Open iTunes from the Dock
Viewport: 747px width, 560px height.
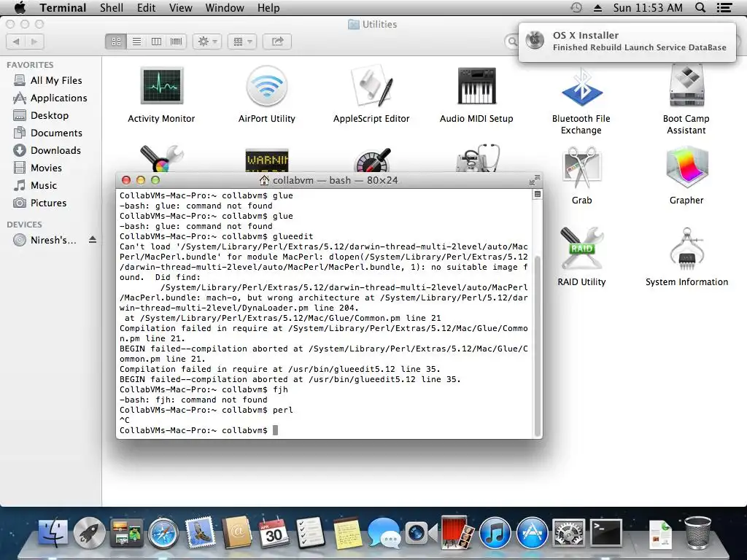tap(495, 532)
